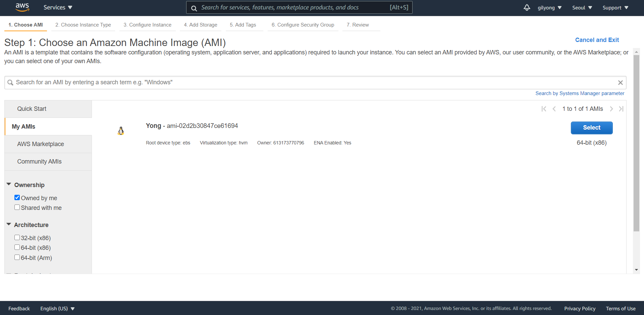Click Search by Systems Manager parameter link
Screen dimensions: 644x315
[580, 93]
